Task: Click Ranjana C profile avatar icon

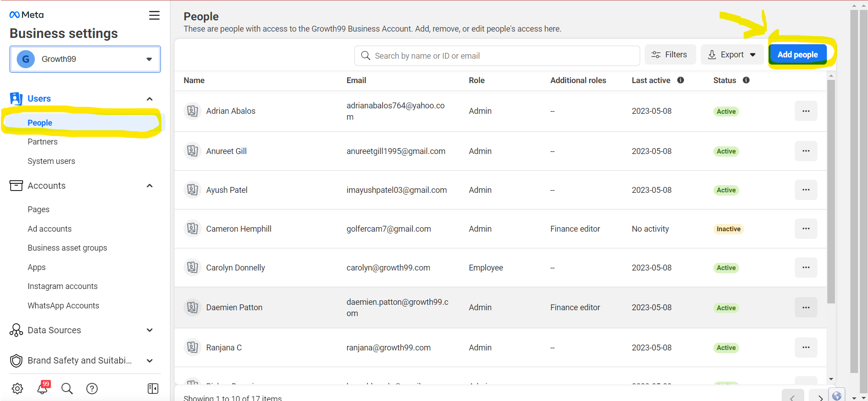Action: (193, 347)
